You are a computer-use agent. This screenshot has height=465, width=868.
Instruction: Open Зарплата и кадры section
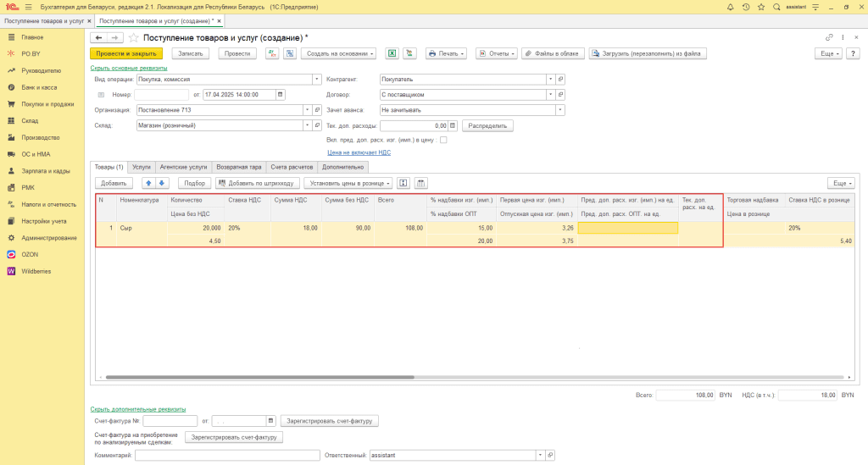[46, 171]
